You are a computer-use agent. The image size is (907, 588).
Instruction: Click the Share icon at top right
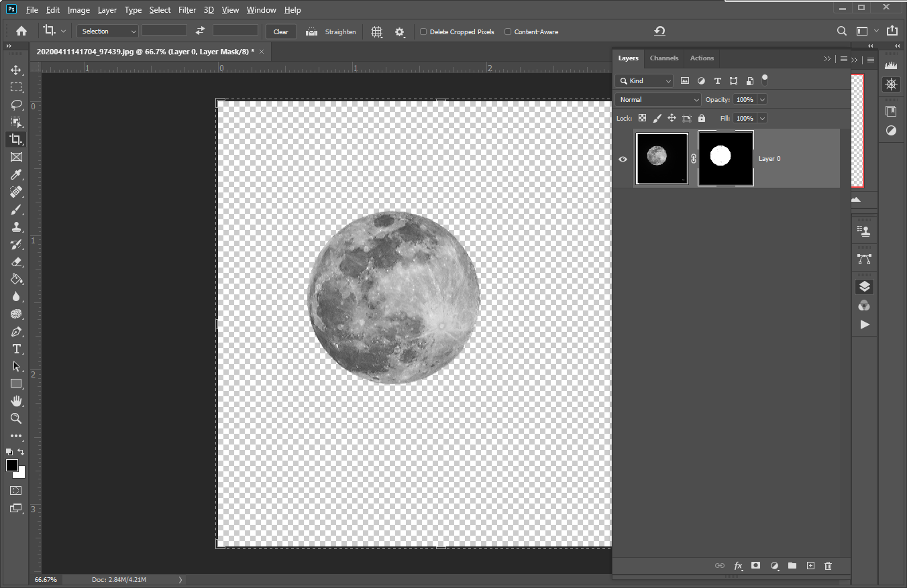[x=892, y=31]
